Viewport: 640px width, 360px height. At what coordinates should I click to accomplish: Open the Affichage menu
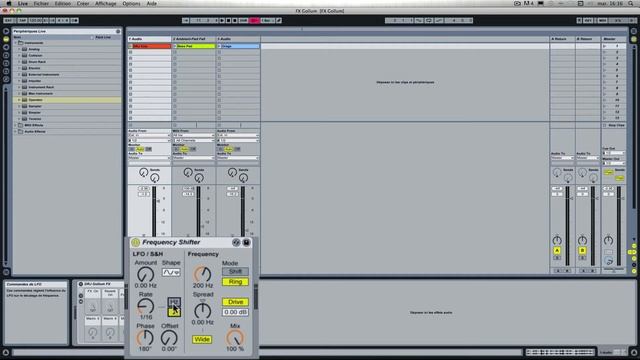pos(105,3)
